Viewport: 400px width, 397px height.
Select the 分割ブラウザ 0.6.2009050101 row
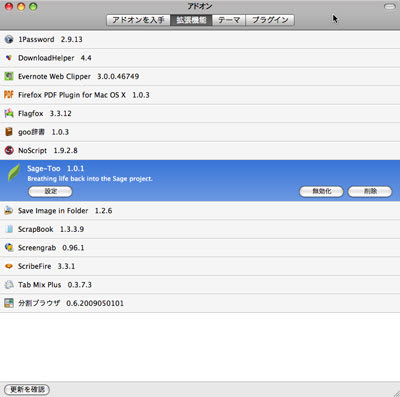pos(200,303)
